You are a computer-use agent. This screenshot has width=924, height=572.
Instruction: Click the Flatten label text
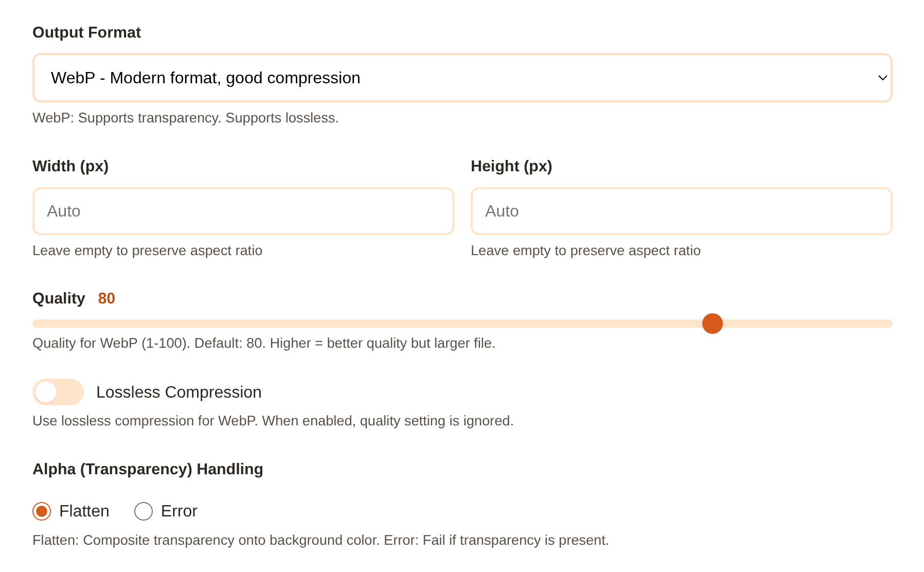point(84,511)
